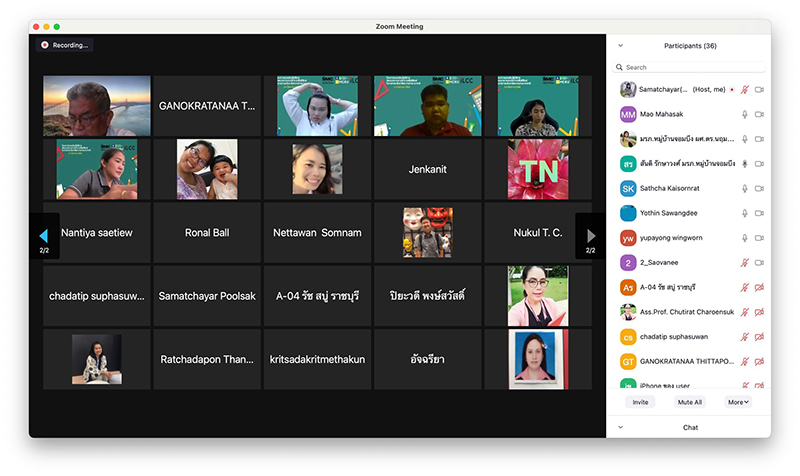Image resolution: width=800 pixels, height=476 pixels.
Task: Click yupayong wingworn's microphone icon
Action: 745,238
